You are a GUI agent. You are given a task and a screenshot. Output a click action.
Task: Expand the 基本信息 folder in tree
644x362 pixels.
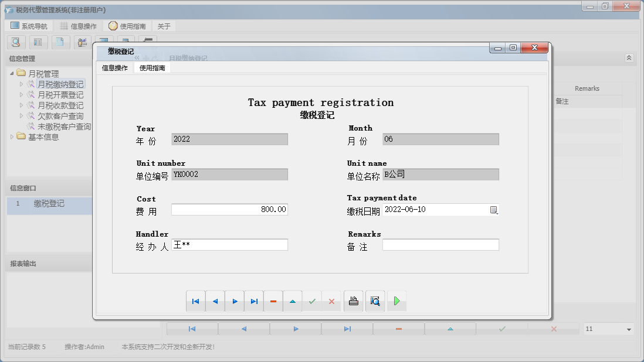tap(13, 137)
